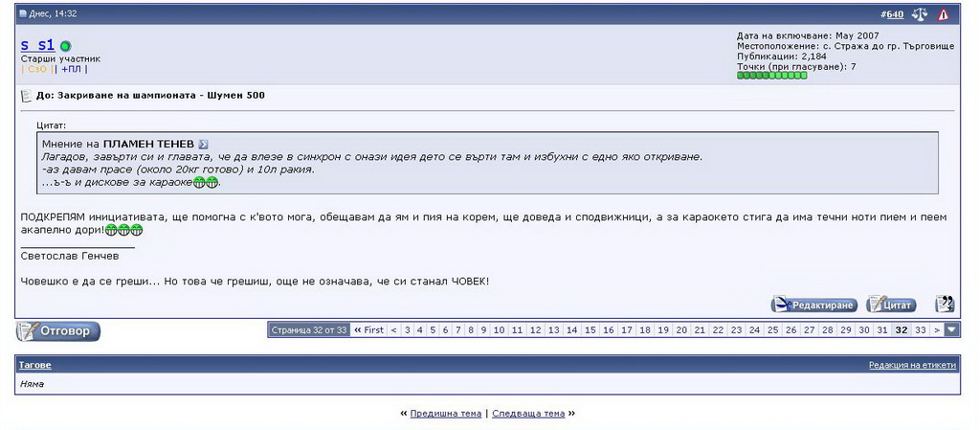Click quoted author name ПЛАМЕН ТЕНЕВ
The image size is (980, 430).
click(148, 145)
